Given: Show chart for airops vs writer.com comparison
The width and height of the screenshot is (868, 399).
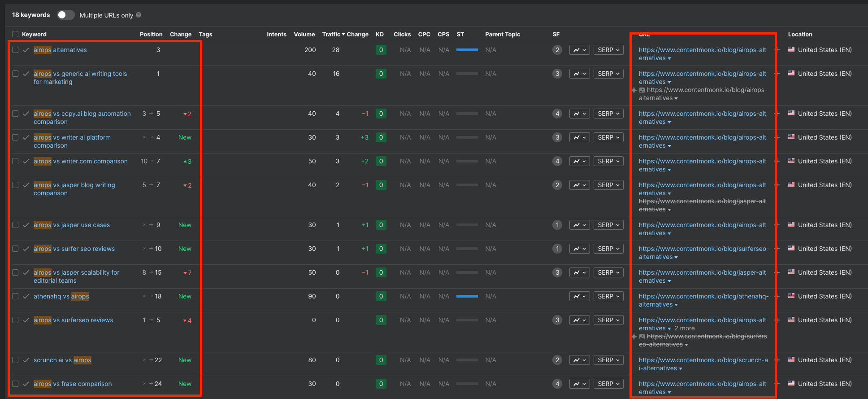Looking at the screenshot, I should (x=579, y=161).
